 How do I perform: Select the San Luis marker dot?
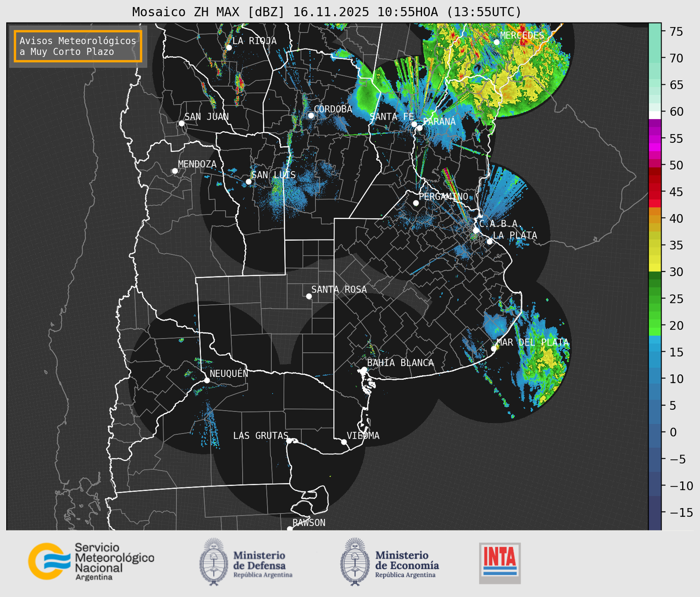pos(249,182)
